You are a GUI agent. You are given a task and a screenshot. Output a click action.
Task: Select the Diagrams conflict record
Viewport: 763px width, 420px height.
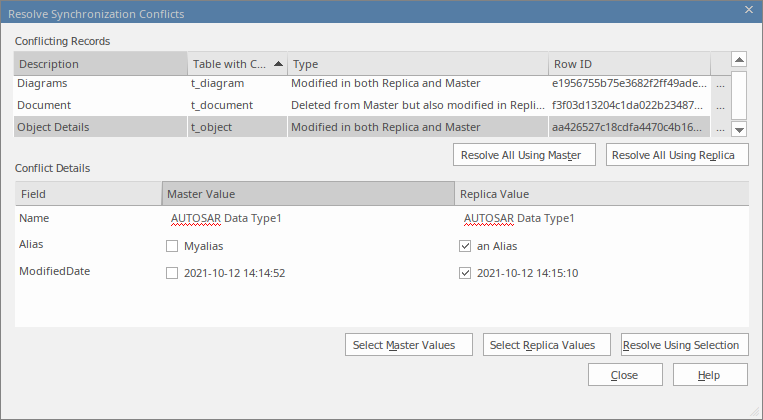click(x=100, y=84)
